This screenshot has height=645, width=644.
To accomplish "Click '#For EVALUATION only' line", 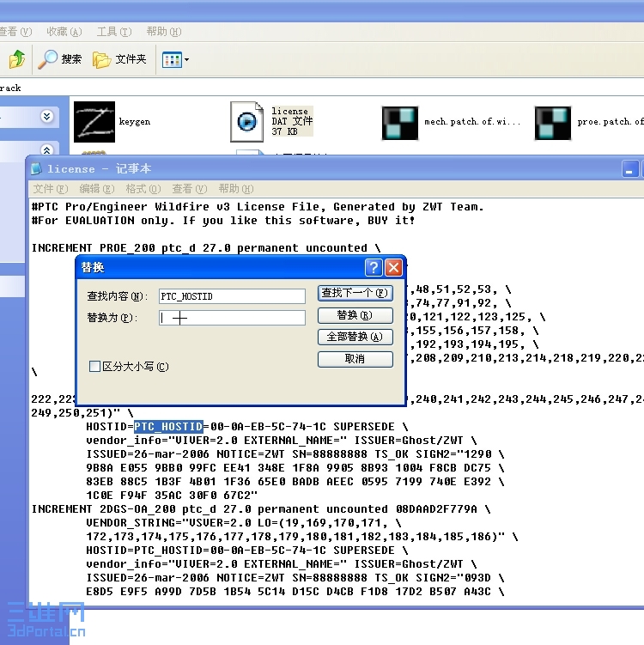I will pyautogui.click(x=223, y=221).
